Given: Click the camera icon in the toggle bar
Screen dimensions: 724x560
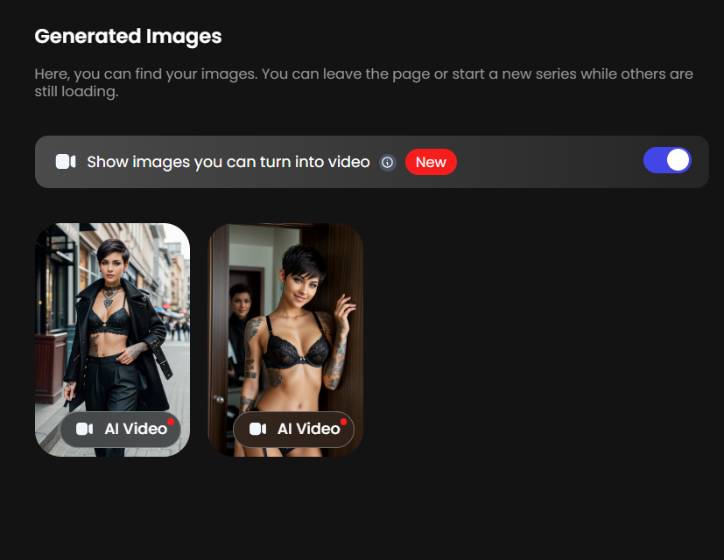Looking at the screenshot, I should [66, 162].
